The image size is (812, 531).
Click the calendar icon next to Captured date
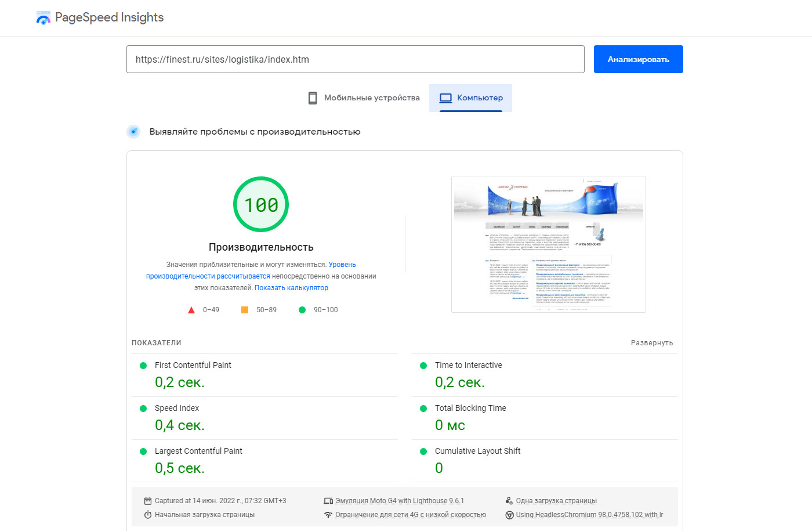click(x=148, y=501)
